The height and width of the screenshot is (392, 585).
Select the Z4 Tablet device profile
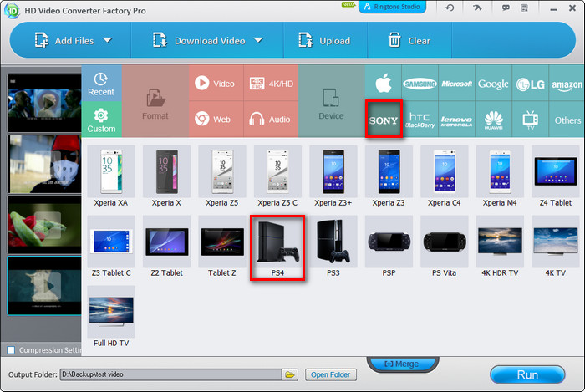tap(556, 176)
